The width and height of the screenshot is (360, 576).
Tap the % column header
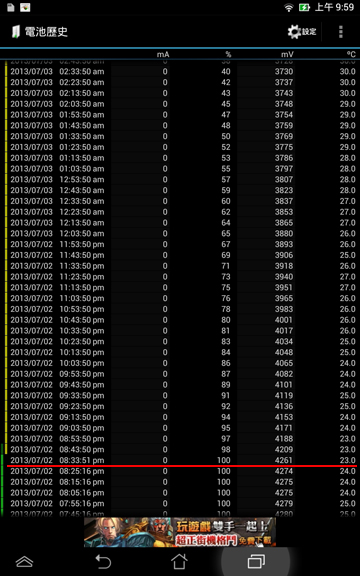coord(228,54)
